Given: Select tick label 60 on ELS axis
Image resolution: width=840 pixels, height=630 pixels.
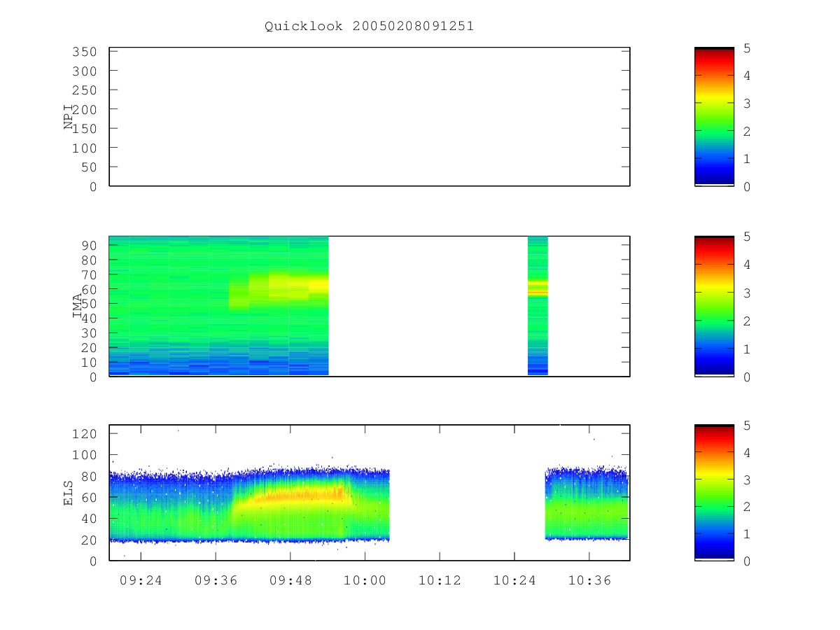Looking at the screenshot, I should (87, 497).
